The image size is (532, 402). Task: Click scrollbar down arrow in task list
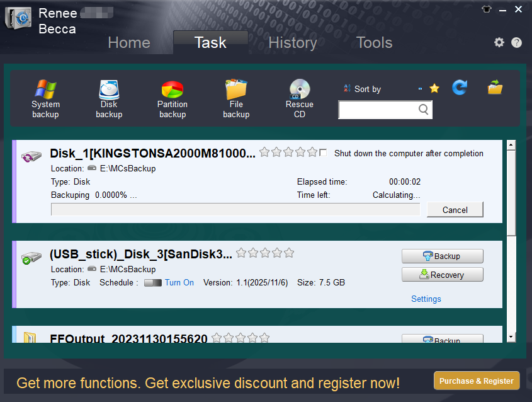[511, 337]
